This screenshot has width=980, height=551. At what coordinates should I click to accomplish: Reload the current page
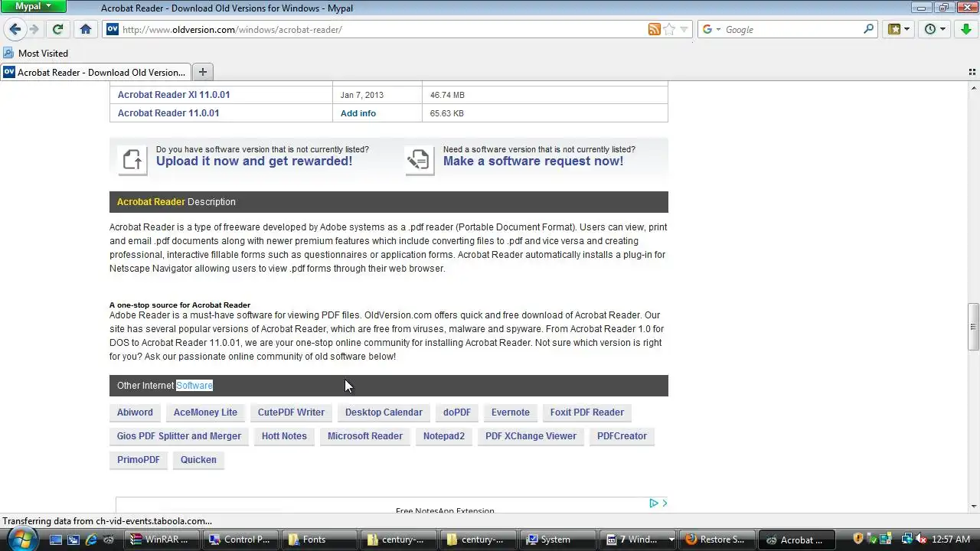(57, 29)
